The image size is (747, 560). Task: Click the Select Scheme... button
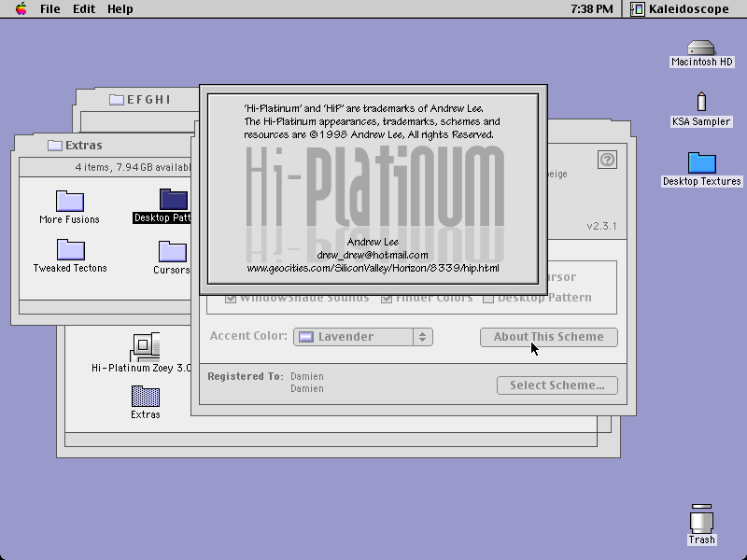coord(557,385)
